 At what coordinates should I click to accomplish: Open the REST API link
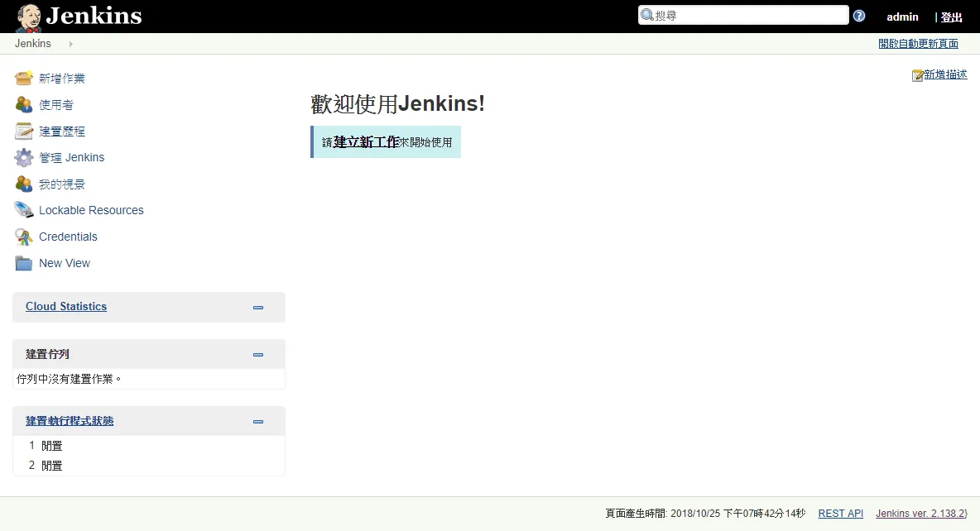coord(840,513)
